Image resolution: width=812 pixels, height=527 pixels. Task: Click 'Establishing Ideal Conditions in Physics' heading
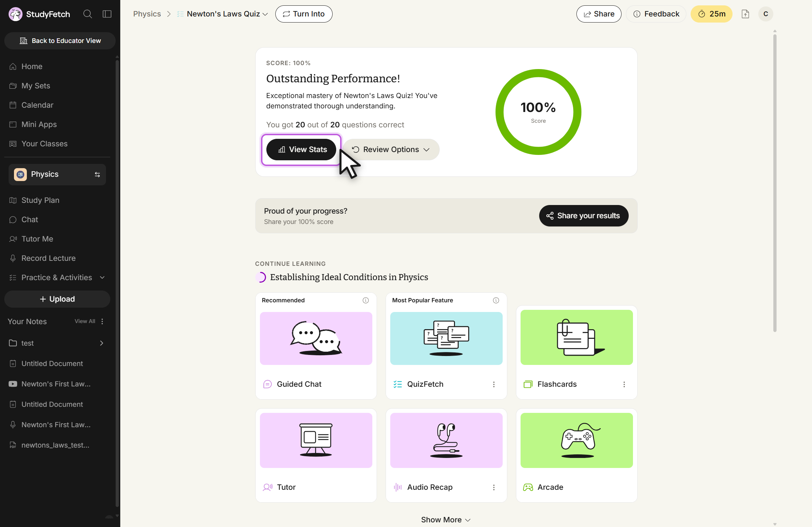coord(349,277)
